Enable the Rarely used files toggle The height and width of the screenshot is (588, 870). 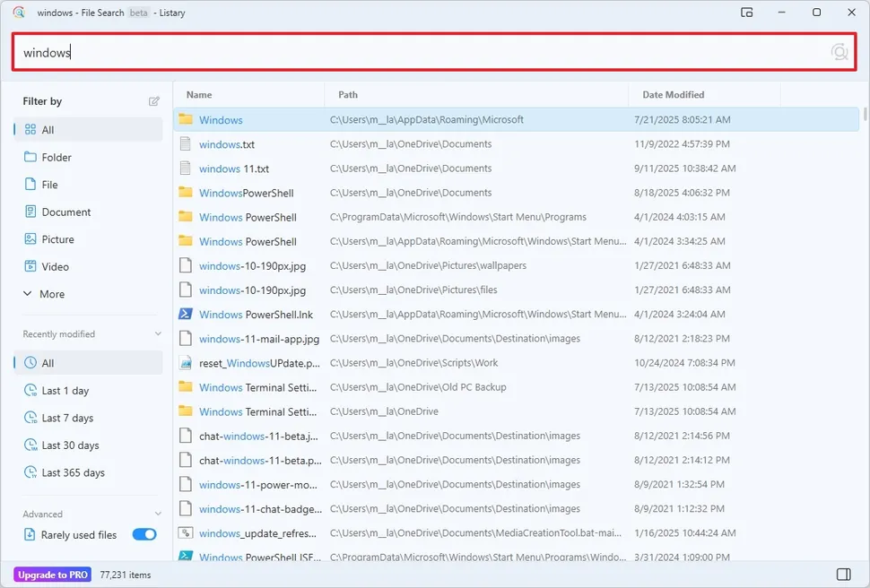(x=144, y=534)
